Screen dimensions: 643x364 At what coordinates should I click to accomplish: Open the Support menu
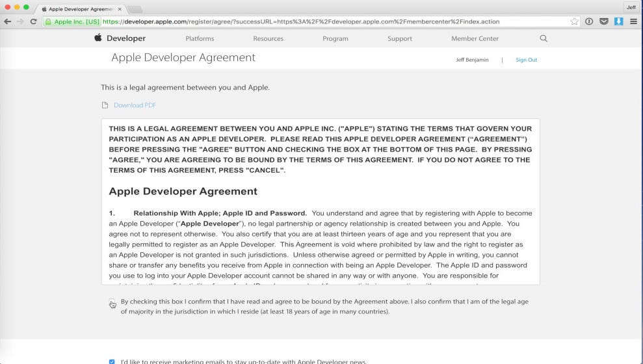click(x=400, y=38)
